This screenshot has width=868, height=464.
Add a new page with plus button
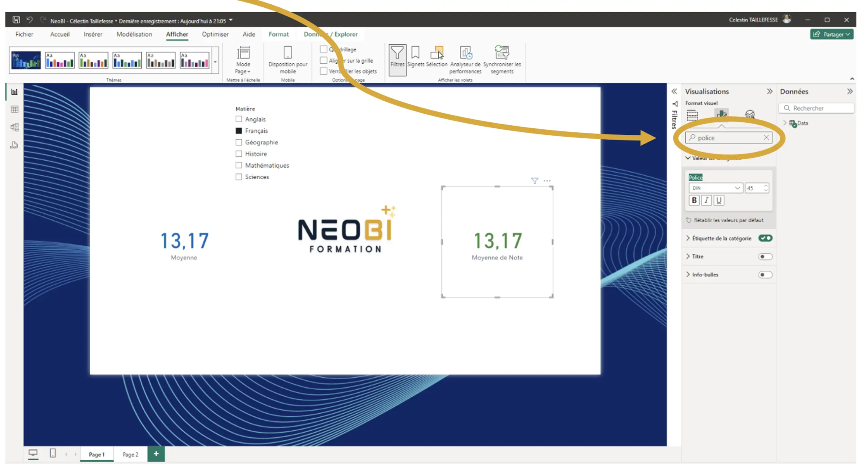click(156, 454)
